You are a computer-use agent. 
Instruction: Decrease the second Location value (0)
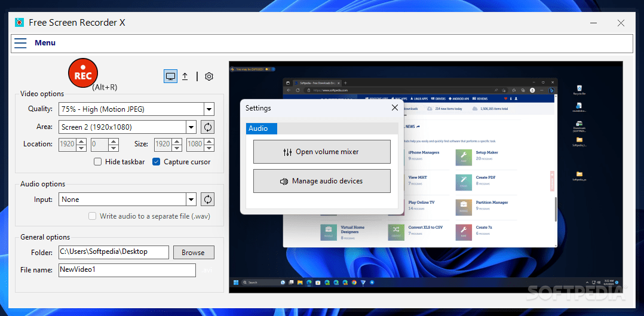(114, 148)
